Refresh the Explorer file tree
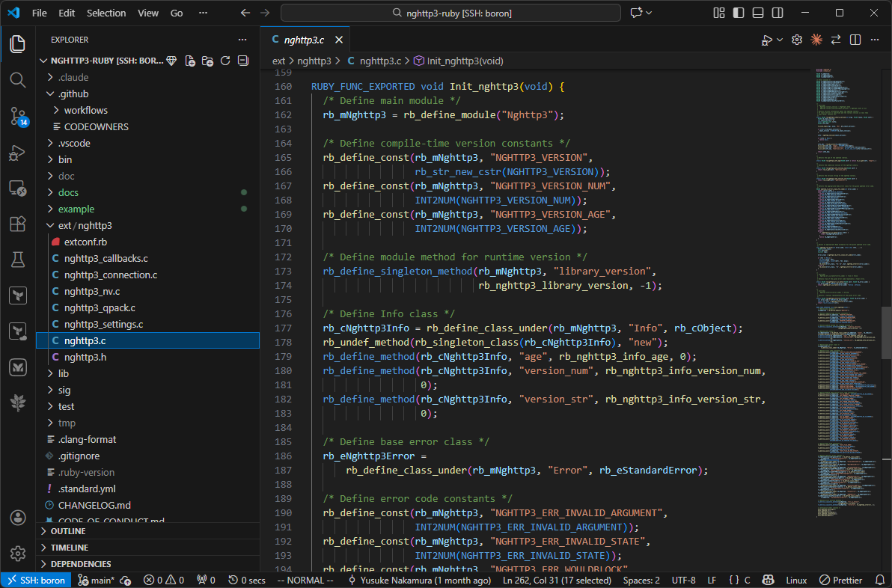Screen dimensions: 892x588 [x=225, y=61]
